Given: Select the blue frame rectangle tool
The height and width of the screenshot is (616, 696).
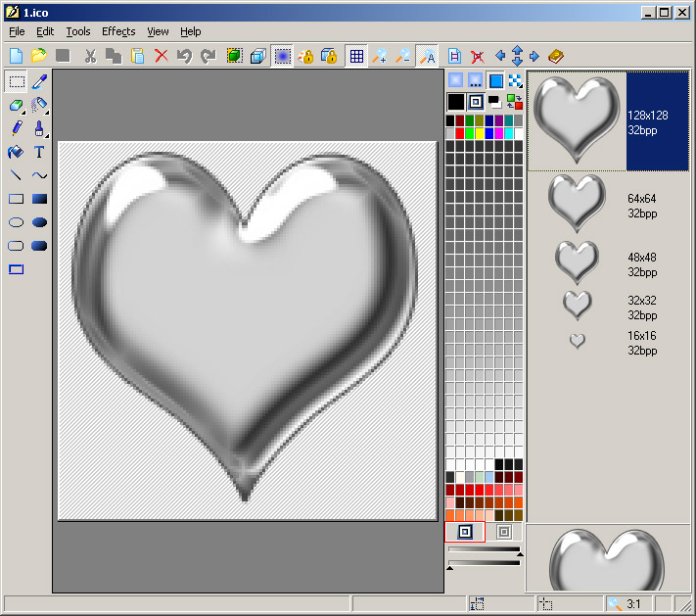Looking at the screenshot, I should [17, 269].
